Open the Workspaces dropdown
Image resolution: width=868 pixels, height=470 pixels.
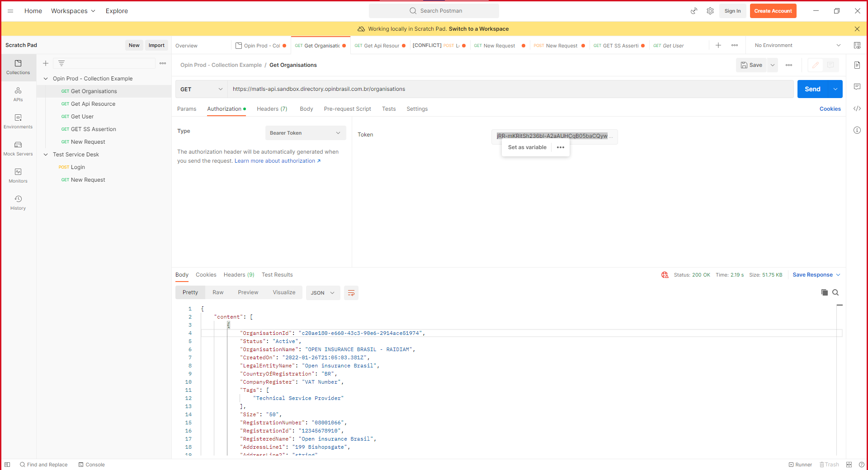[73, 11]
